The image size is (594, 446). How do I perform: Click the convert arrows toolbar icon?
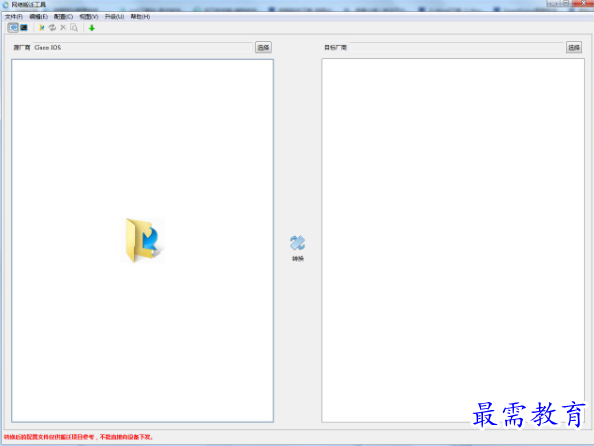[x=52, y=28]
